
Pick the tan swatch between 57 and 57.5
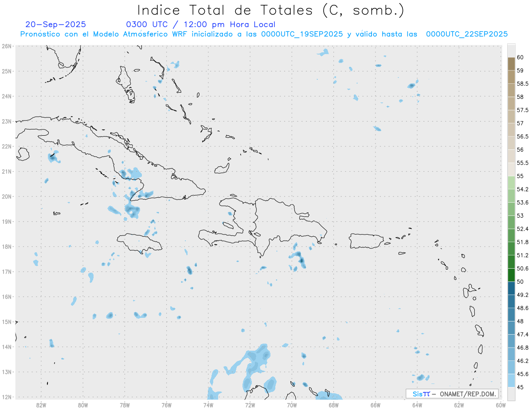511,117
